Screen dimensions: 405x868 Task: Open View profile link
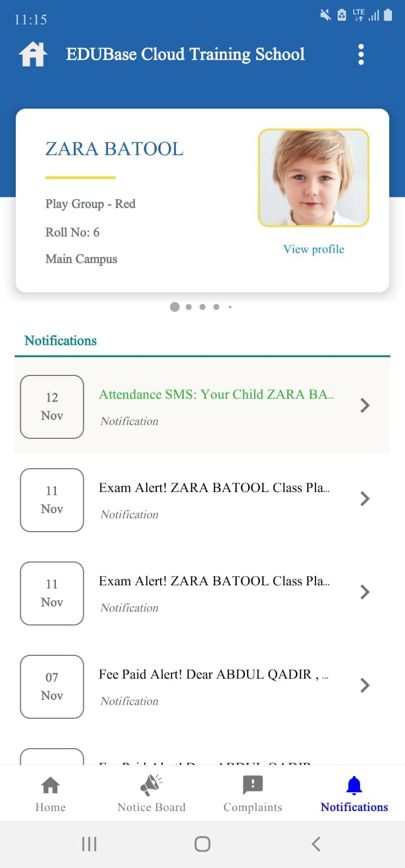314,249
